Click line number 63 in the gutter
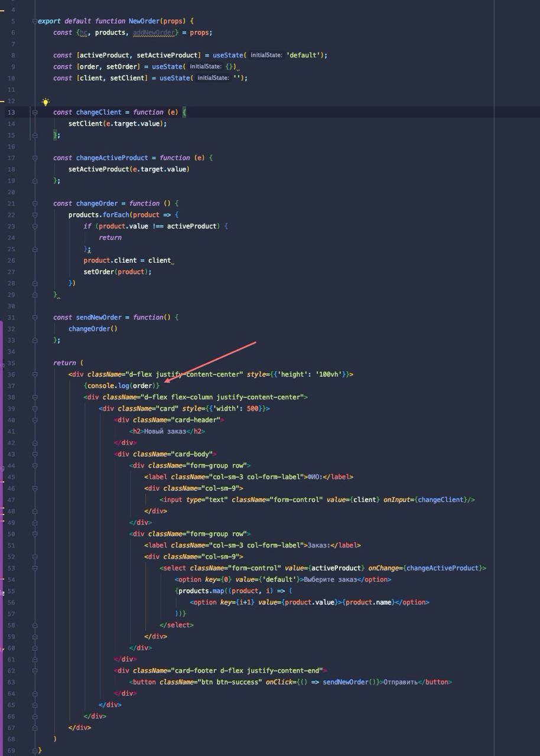This screenshot has width=540, height=756. [x=11, y=682]
